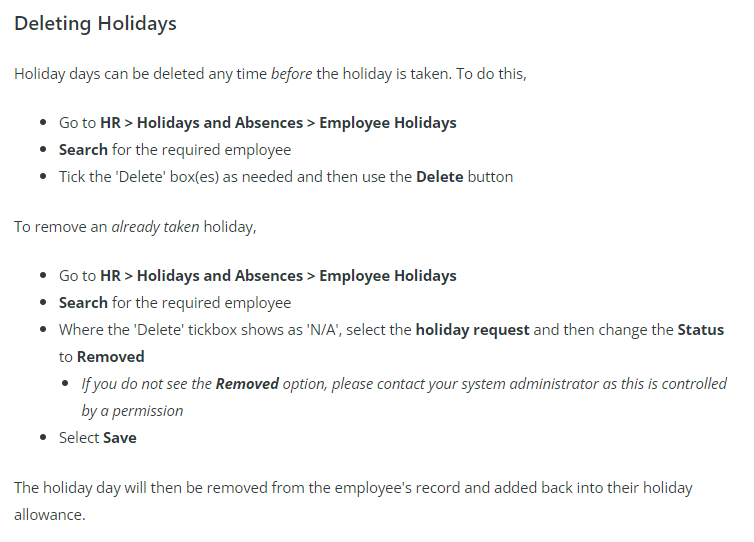Click the bold 'Status' word
The image size is (754, 542).
pyautogui.click(x=701, y=330)
